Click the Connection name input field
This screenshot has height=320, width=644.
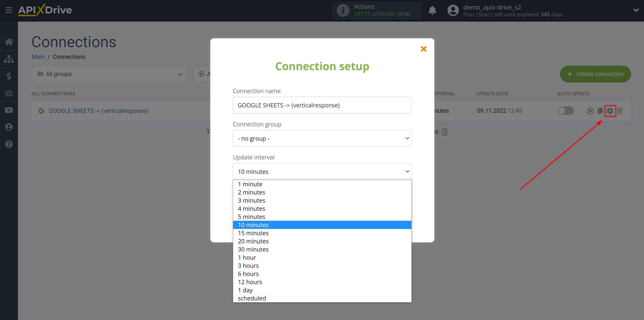pos(322,105)
